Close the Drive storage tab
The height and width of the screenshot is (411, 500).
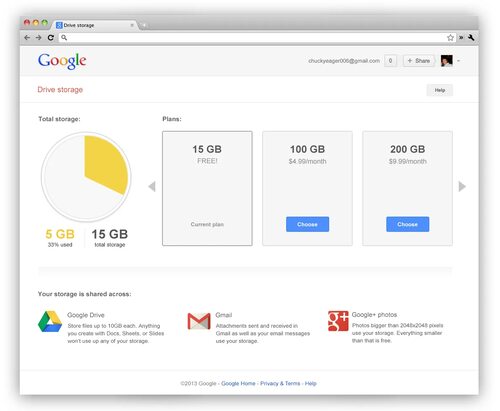(x=132, y=25)
